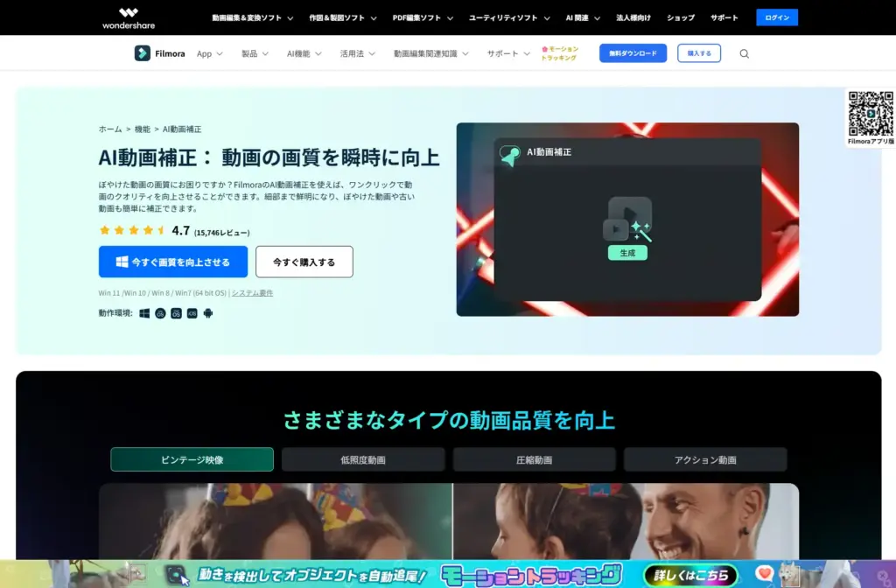
Task: Click the 機能 breadcrumb link
Action: tap(143, 129)
